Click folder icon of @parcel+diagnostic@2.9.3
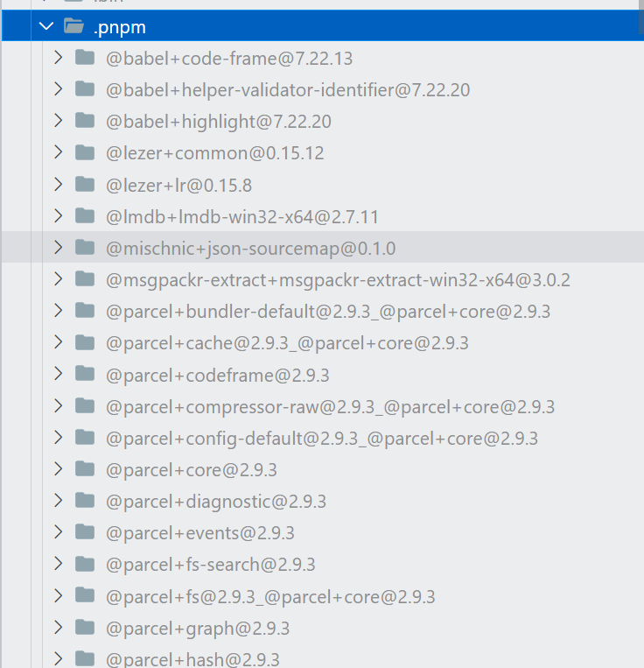Viewport: 644px width, 668px height. [85, 500]
